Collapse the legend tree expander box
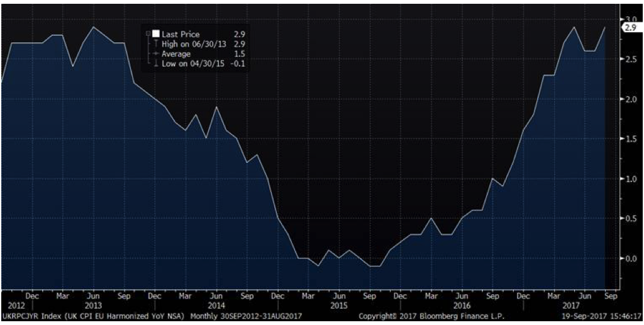Screen dimensions: 644x325 click(x=148, y=34)
